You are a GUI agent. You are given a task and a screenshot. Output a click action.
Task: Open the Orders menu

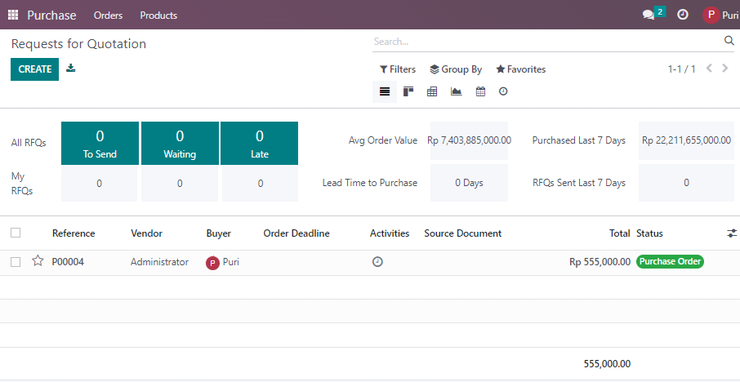pyautogui.click(x=108, y=16)
